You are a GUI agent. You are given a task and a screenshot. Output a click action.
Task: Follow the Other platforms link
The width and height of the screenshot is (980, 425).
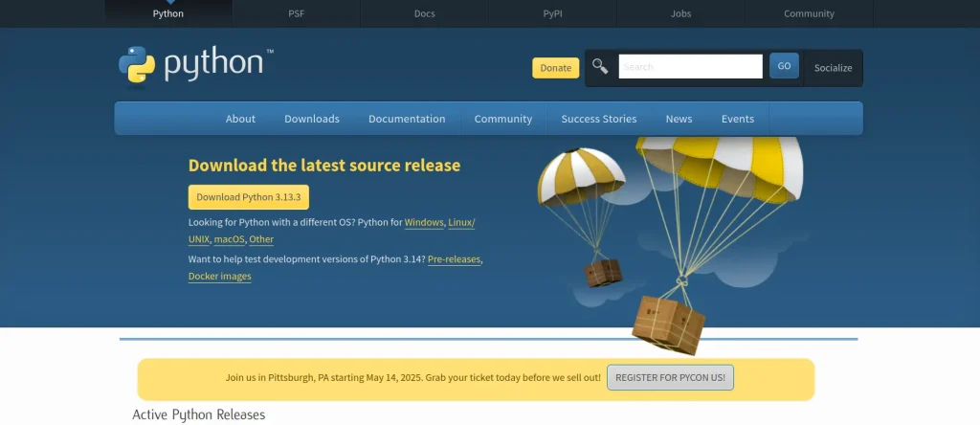261,239
